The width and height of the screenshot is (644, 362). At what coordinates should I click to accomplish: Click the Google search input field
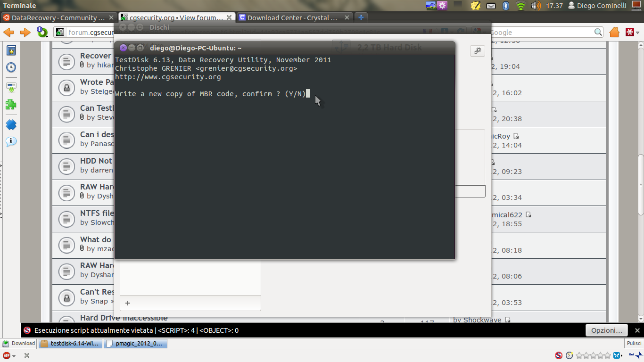(541, 33)
